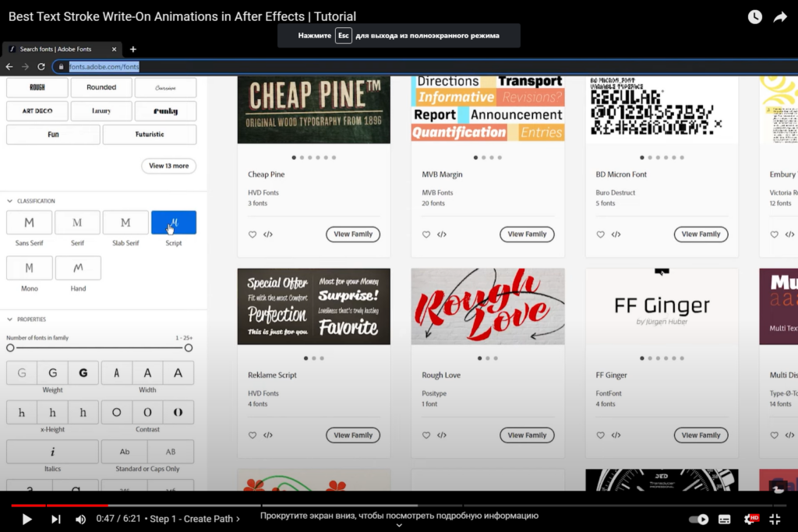Collapse the Classification section
The width and height of the screenshot is (798, 532).
[9, 201]
